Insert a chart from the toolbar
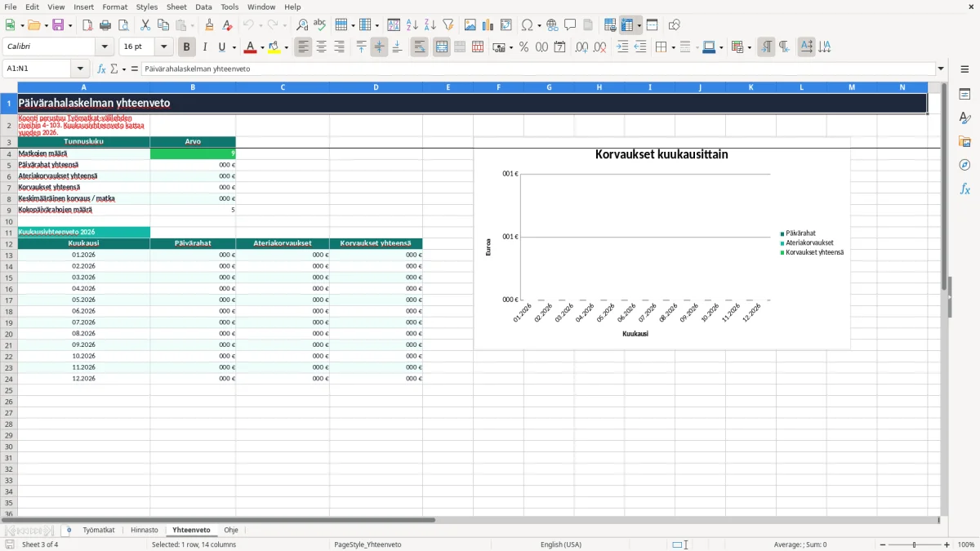Viewport: 980px width, 551px height. (x=488, y=25)
